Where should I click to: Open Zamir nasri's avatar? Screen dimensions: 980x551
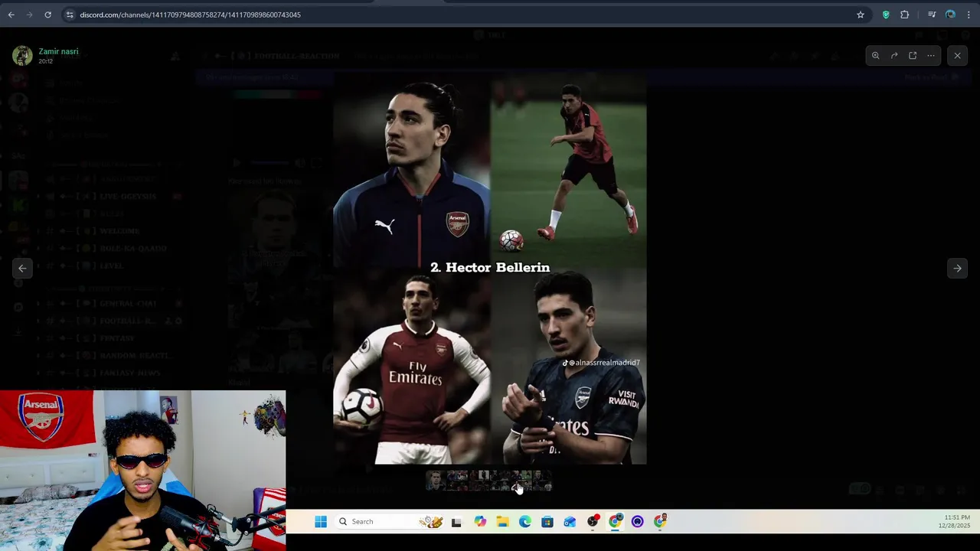click(22, 55)
